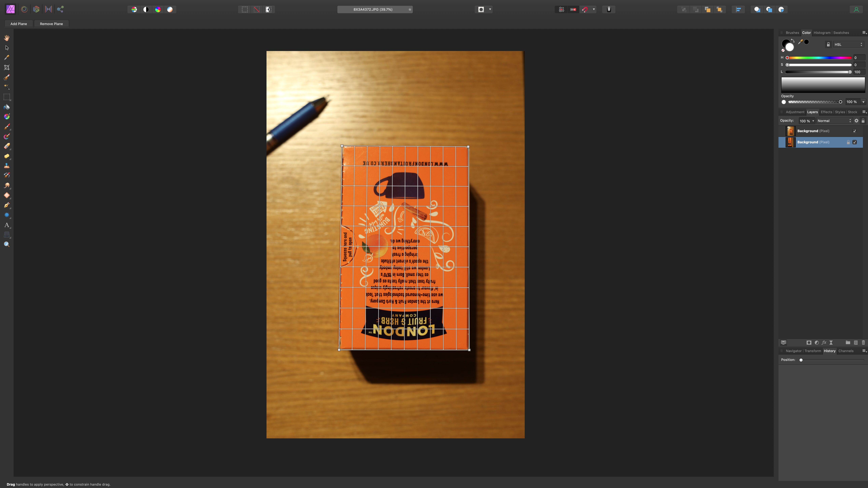Switch to Export Persona
Viewport: 868px width, 488px height.
tap(60, 9)
